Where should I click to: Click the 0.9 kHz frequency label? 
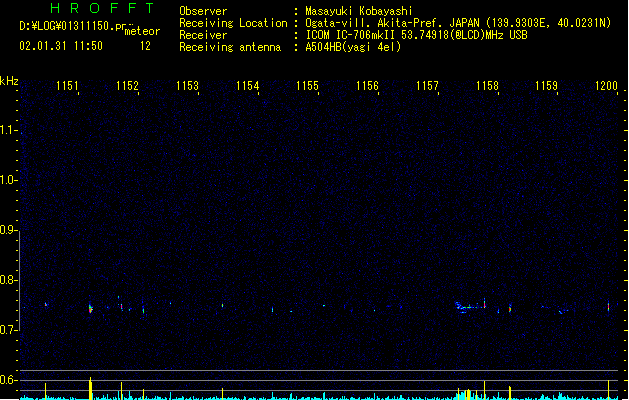8,230
